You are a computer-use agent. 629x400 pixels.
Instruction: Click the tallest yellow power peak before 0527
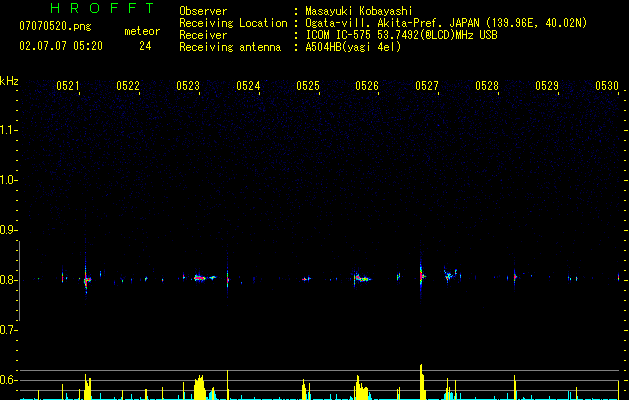[x=422, y=382]
